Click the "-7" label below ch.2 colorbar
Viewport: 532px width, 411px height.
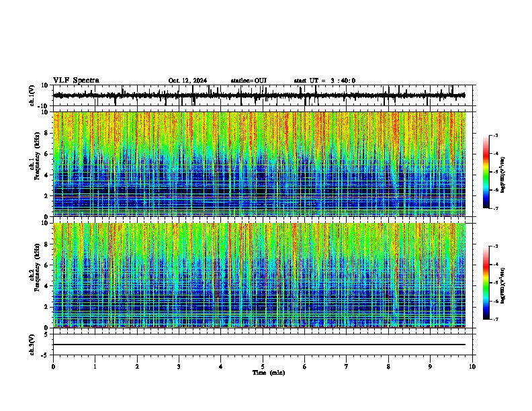495,319
